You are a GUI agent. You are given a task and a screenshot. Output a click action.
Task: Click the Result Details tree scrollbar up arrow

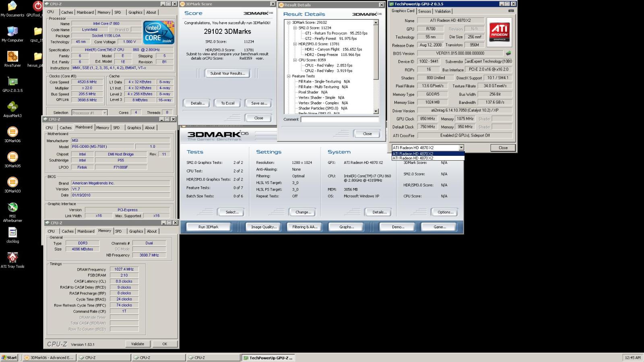pyautogui.click(x=376, y=23)
